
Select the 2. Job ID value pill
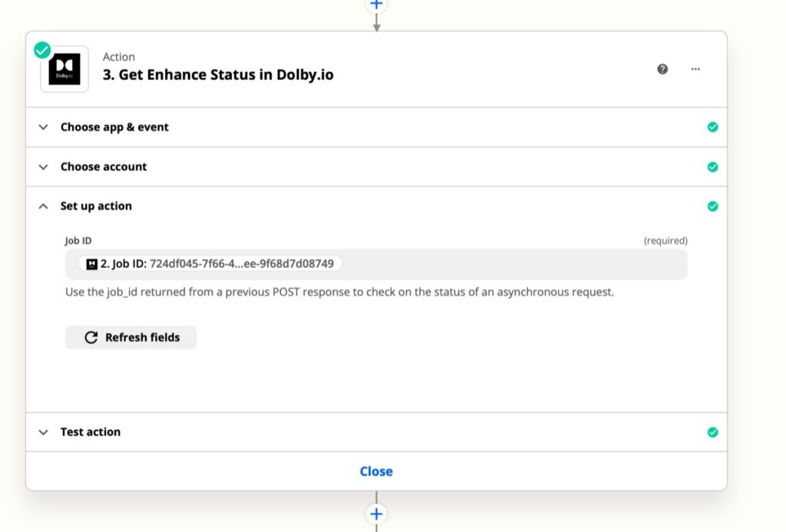pyautogui.click(x=210, y=264)
